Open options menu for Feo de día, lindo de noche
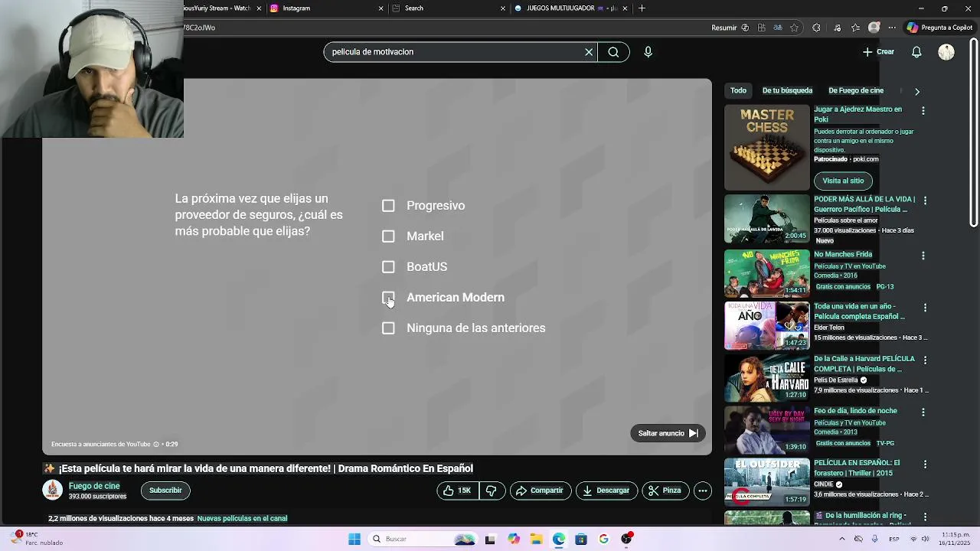The width and height of the screenshot is (980, 551). 923,412
